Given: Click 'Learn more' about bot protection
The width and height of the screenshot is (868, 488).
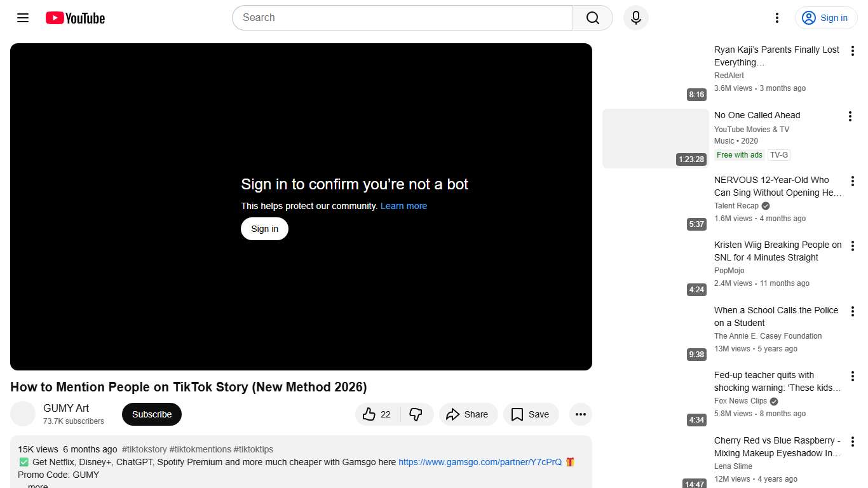Looking at the screenshot, I should [403, 205].
